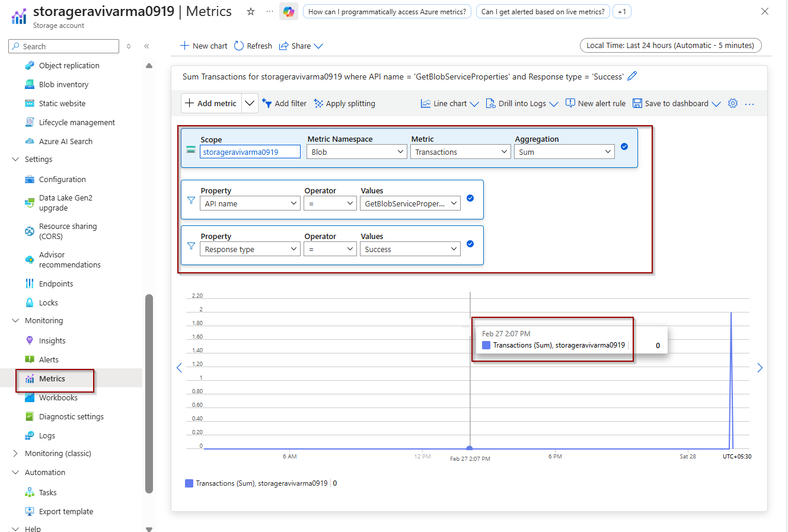
Task: Click the New alert rule icon
Action: 570,103
